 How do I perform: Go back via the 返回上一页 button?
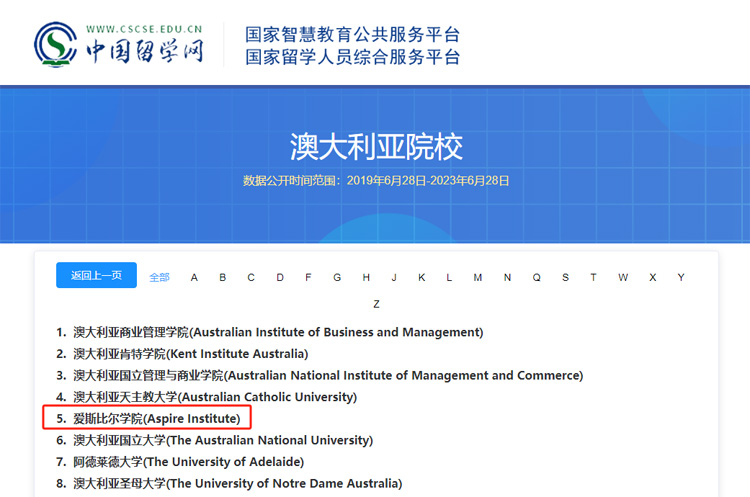(x=96, y=275)
